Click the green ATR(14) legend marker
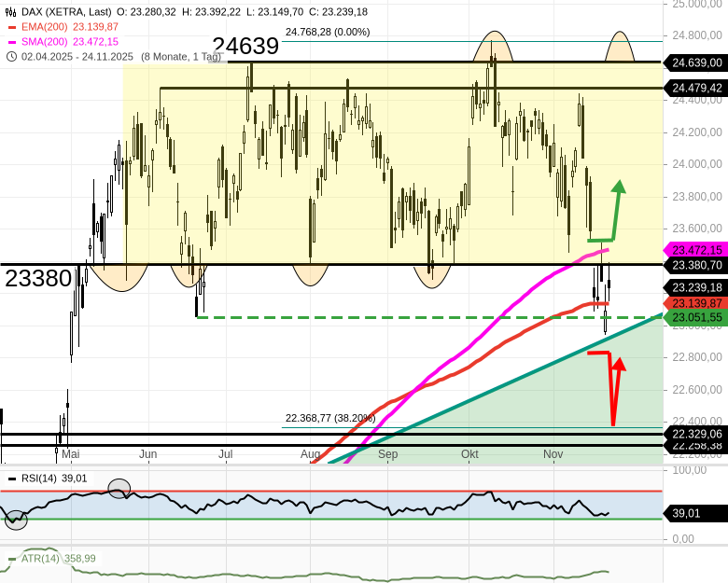The height and width of the screenshot is (583, 728). coord(12,559)
